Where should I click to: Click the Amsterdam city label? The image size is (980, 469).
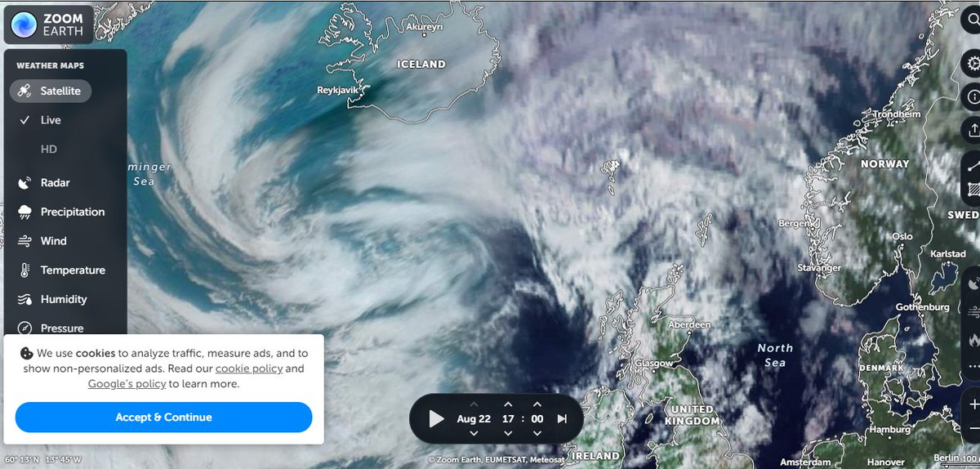point(805,462)
